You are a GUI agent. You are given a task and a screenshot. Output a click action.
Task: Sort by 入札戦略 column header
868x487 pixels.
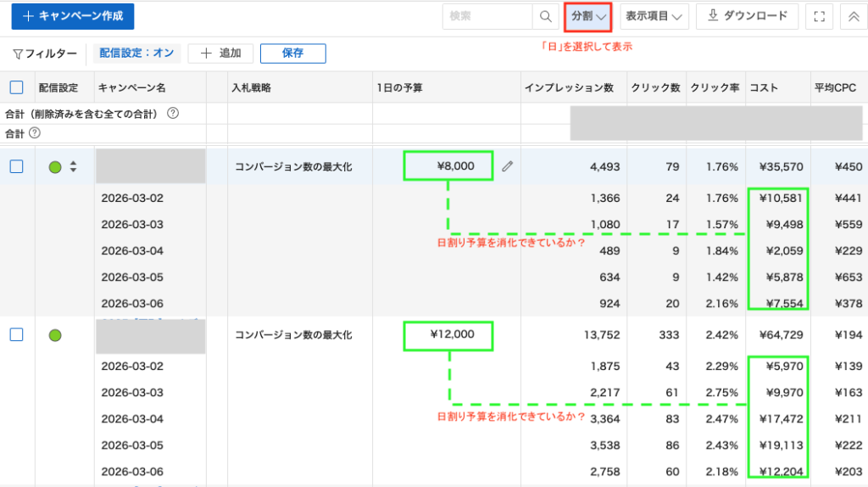pyautogui.click(x=251, y=87)
